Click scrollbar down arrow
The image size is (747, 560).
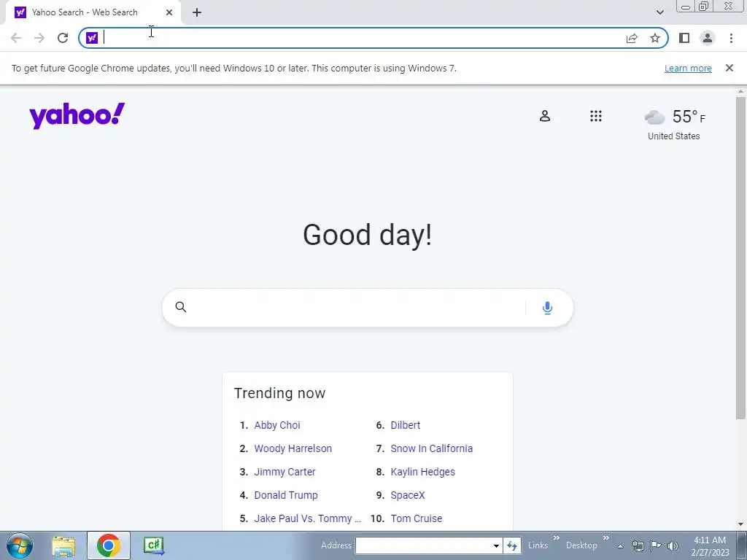pos(740,525)
